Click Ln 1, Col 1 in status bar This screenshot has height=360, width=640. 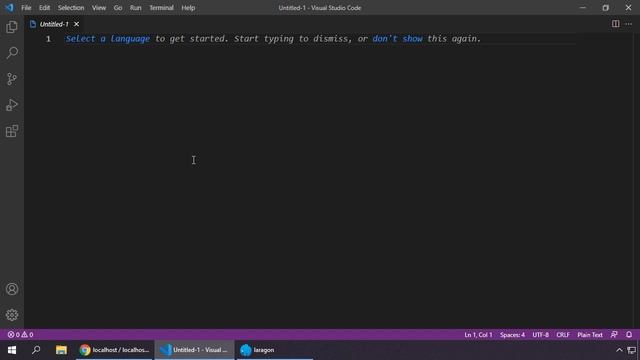478,335
